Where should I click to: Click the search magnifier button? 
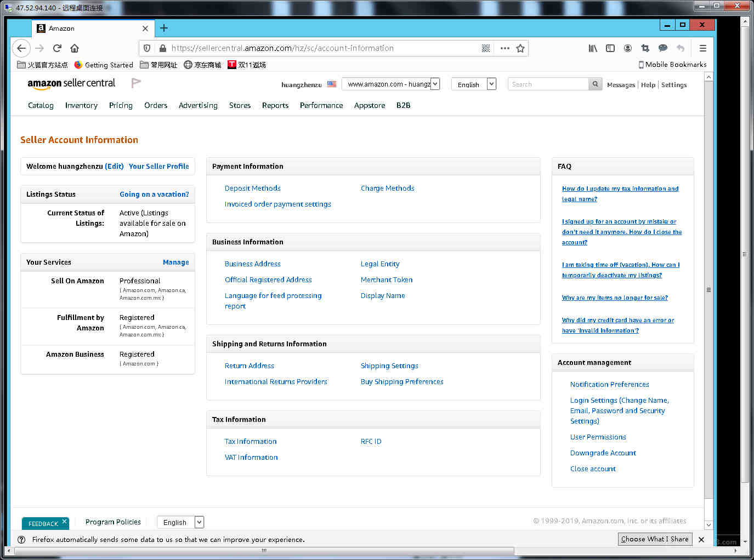tap(595, 84)
